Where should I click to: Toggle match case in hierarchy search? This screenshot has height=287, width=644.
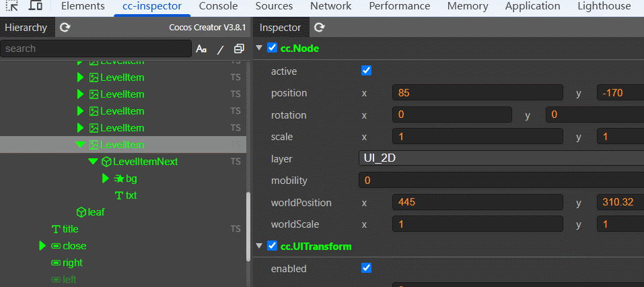[x=201, y=49]
